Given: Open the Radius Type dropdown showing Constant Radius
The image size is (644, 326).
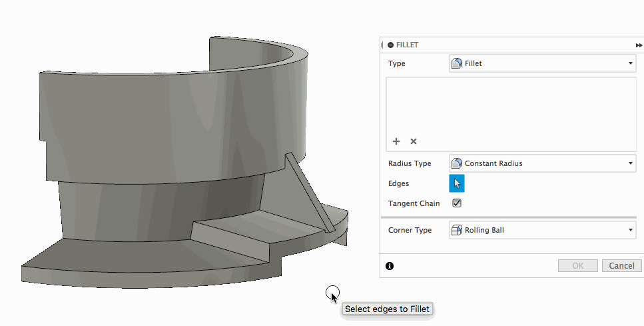Looking at the screenshot, I should tap(543, 163).
